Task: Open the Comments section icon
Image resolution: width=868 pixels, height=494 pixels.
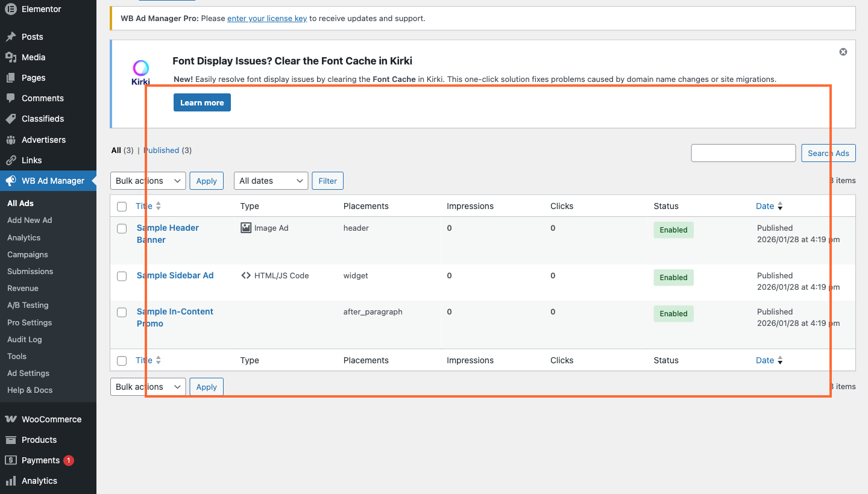Action: tap(10, 98)
